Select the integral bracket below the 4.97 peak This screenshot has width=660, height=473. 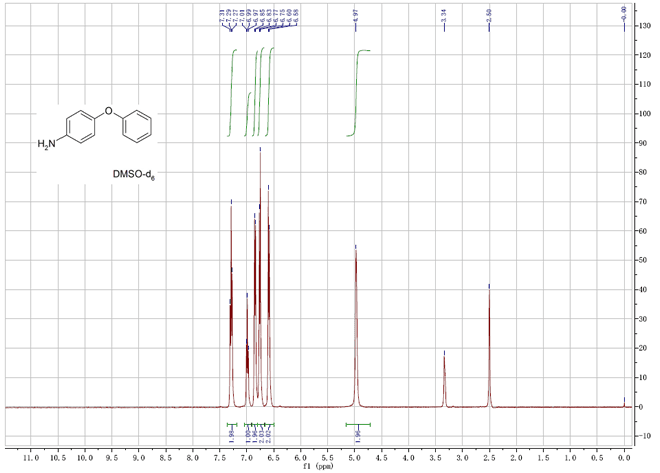(x=358, y=424)
